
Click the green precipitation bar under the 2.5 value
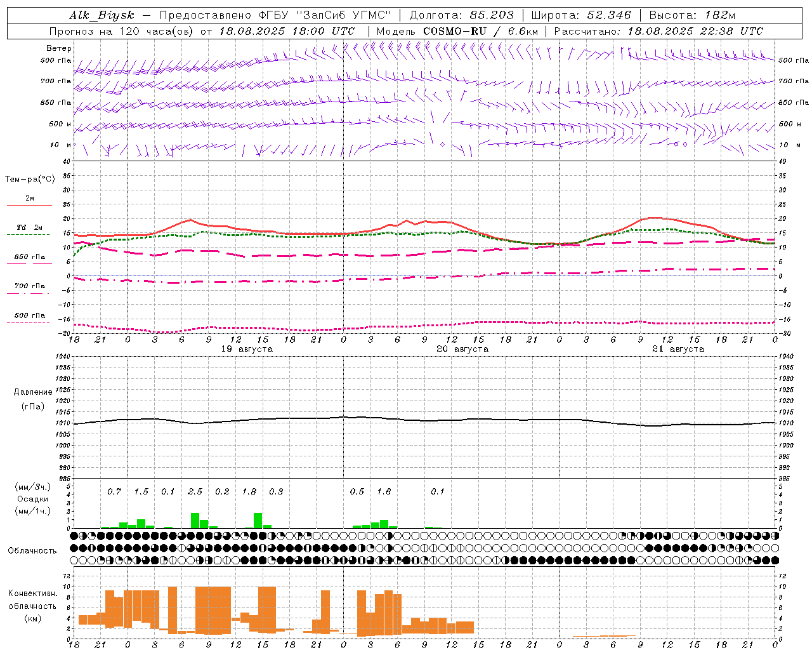pyautogui.click(x=195, y=521)
